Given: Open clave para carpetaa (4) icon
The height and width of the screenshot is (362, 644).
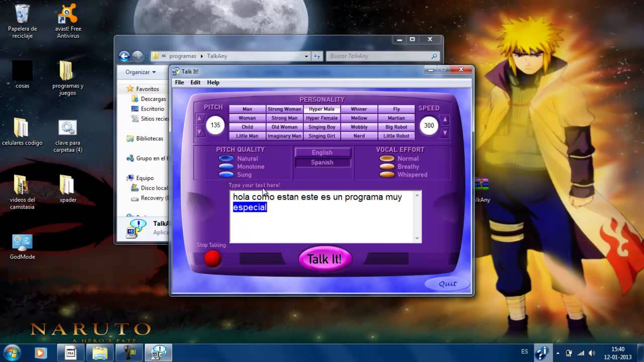Looking at the screenshot, I should 68,136.
